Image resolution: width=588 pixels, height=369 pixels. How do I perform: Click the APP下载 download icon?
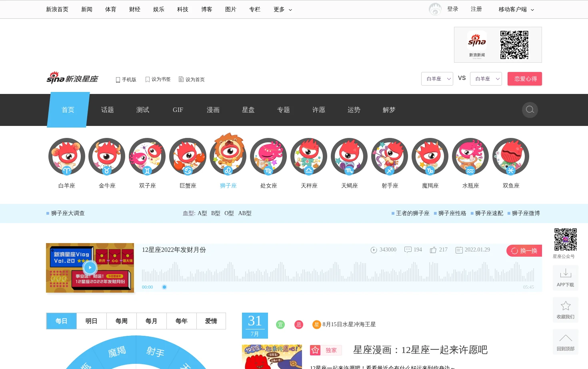click(x=566, y=277)
